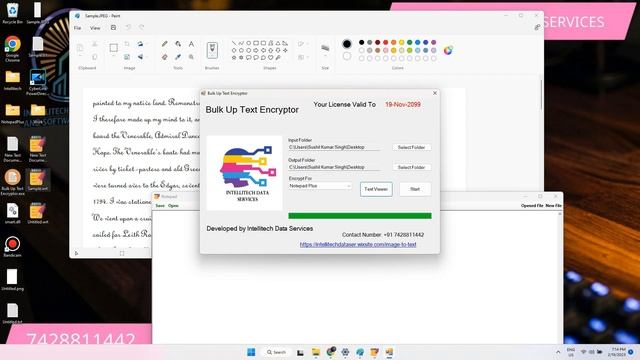Click Select Folder for Output Folder
The height and width of the screenshot is (360, 640).
click(411, 167)
